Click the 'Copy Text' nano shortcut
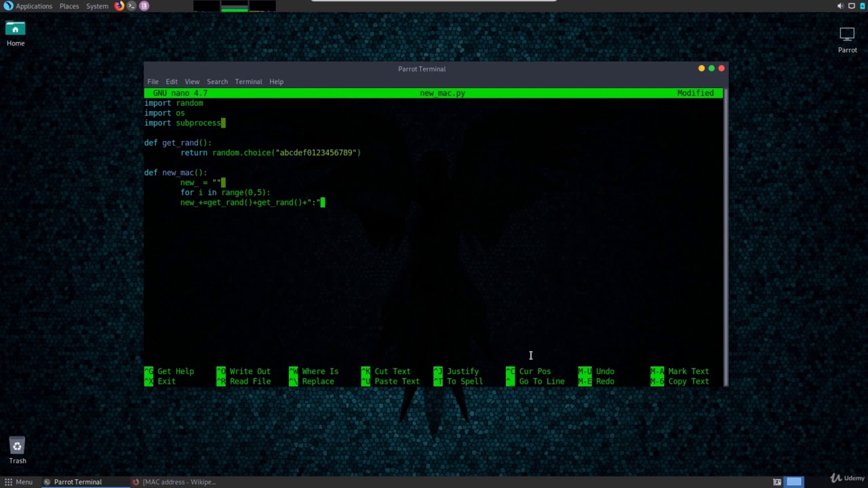Image resolution: width=868 pixels, height=488 pixels. (679, 382)
